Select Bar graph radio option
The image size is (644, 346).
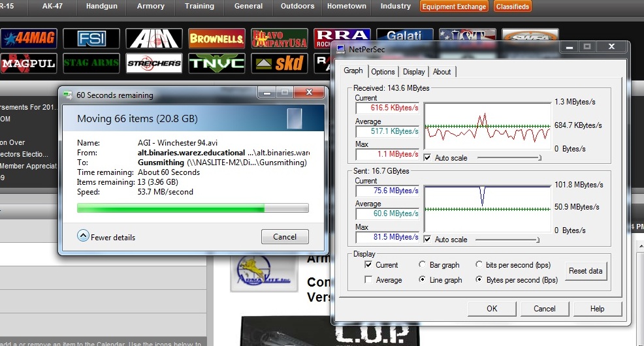(x=422, y=265)
